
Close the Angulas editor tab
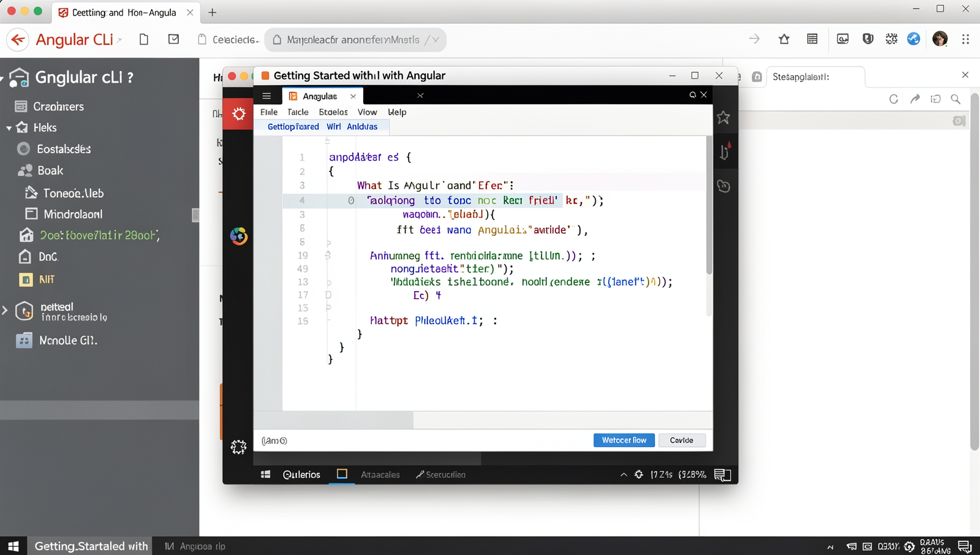click(x=353, y=96)
